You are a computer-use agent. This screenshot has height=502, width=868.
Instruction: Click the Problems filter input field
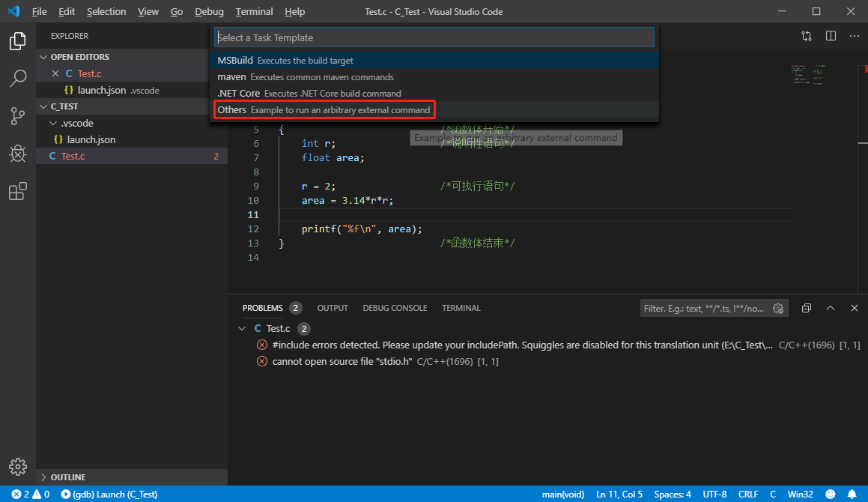coord(704,307)
